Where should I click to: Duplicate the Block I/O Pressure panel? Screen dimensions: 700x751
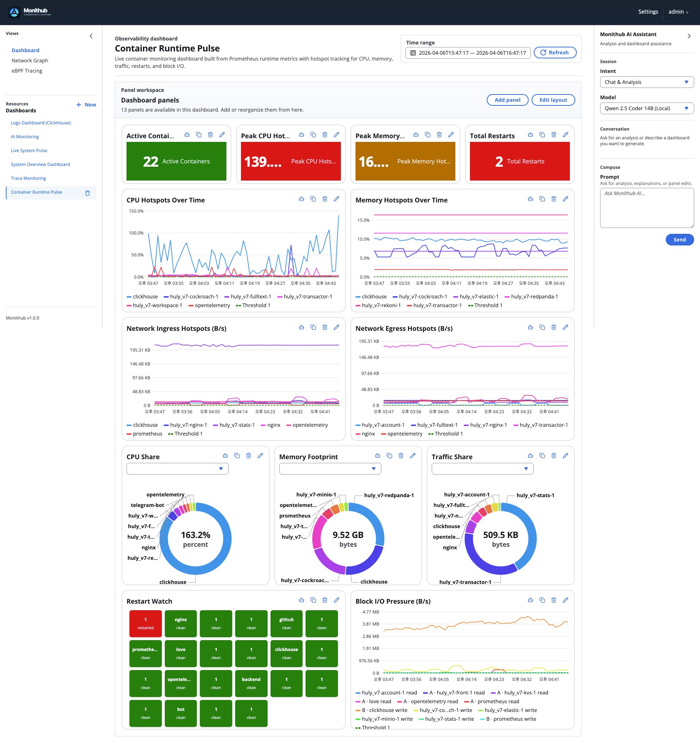[542, 600]
